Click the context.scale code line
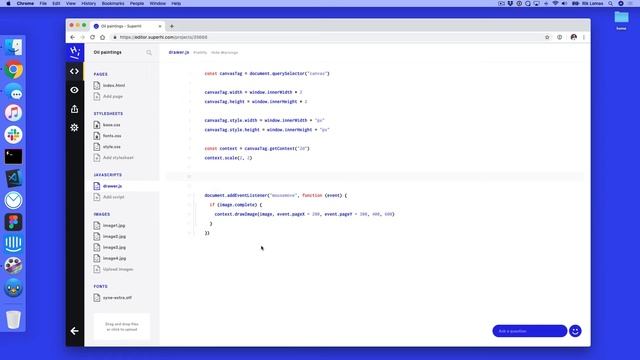Viewport: 640px width, 360px height. tap(228, 158)
